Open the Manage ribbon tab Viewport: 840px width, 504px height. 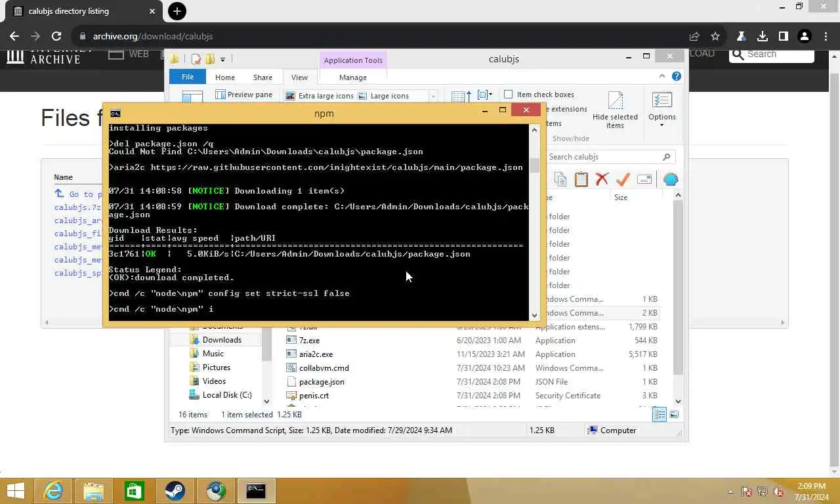tap(353, 77)
